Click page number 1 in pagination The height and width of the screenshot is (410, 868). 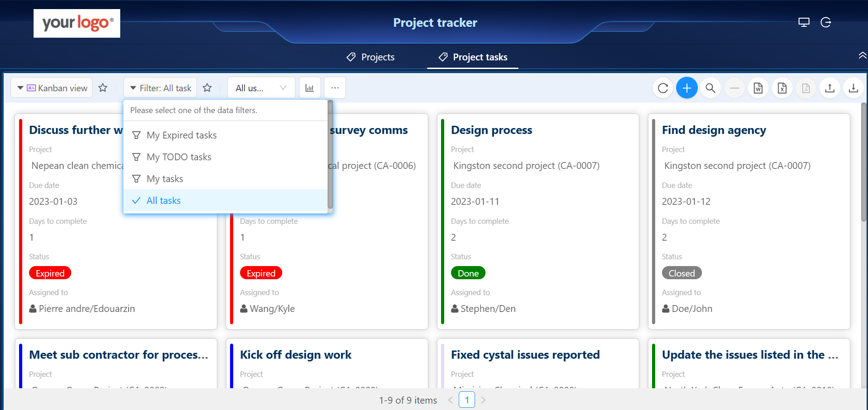(x=467, y=400)
